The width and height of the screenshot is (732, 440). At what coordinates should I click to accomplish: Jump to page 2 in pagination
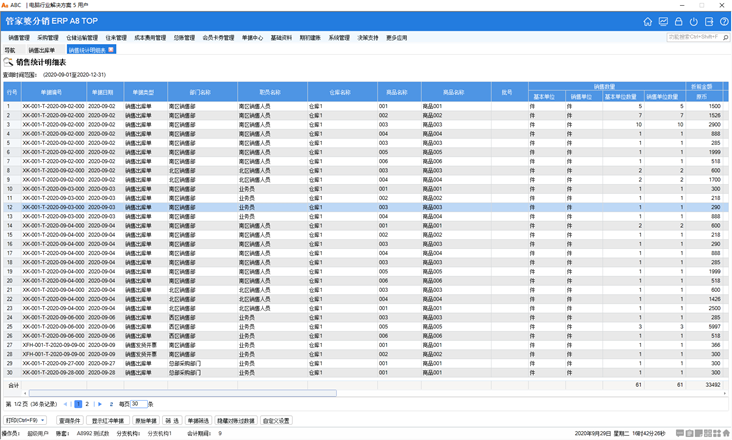pyautogui.click(x=87, y=404)
